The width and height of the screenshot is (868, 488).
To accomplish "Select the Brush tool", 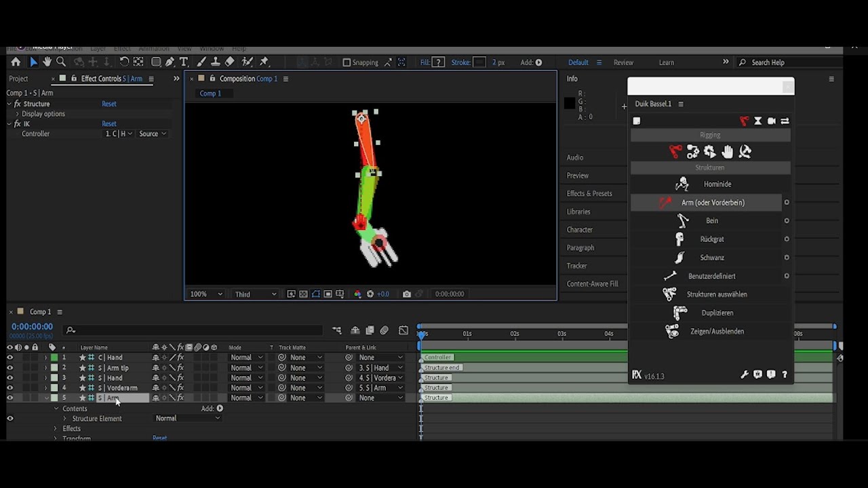I will (x=201, y=62).
